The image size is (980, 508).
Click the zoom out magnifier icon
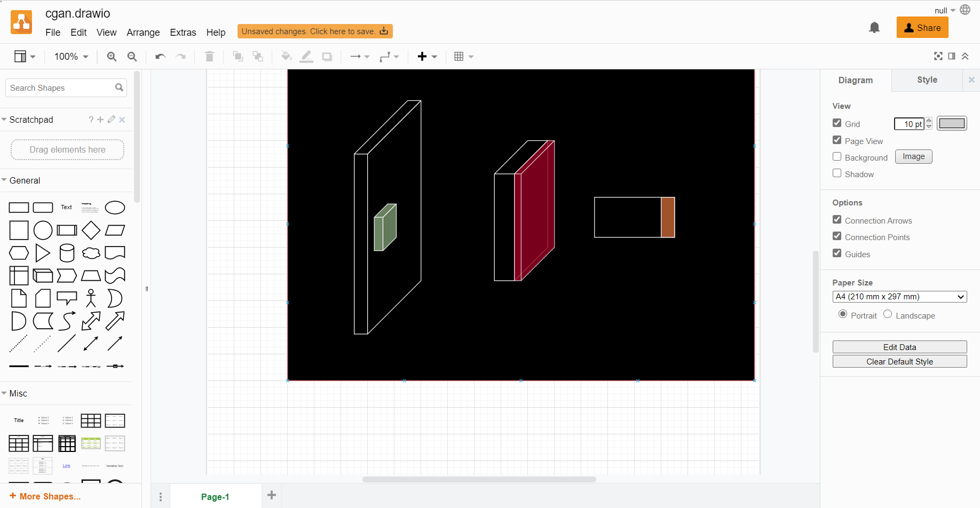(132, 57)
